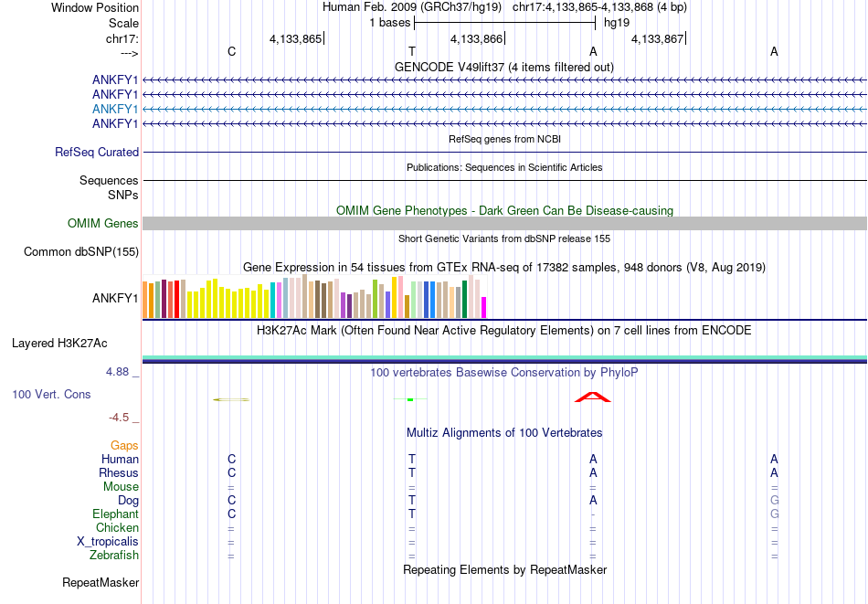This screenshot has width=868, height=604.
Task: Click the Mouse alignment species label
Action: (x=121, y=487)
